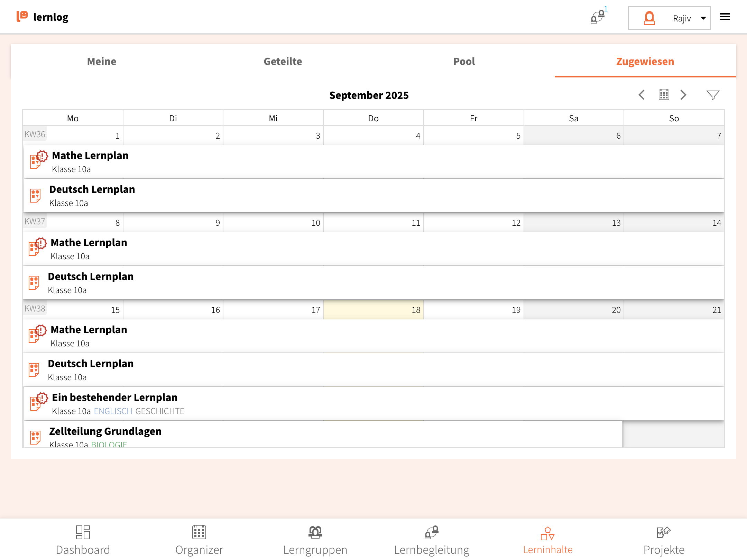Viewport: 747px width, 560px height.
Task: Go to previous month with left chevron
Action: point(642,95)
